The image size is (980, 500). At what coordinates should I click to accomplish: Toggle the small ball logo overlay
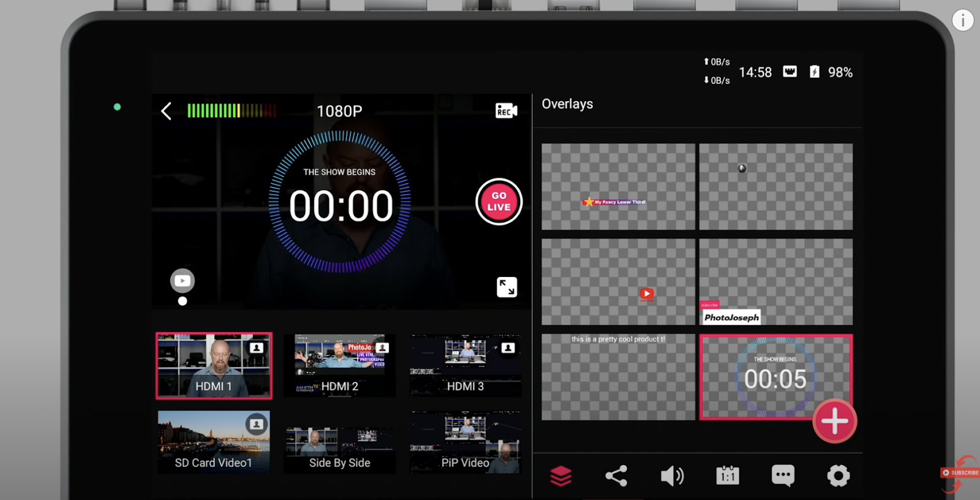[775, 187]
